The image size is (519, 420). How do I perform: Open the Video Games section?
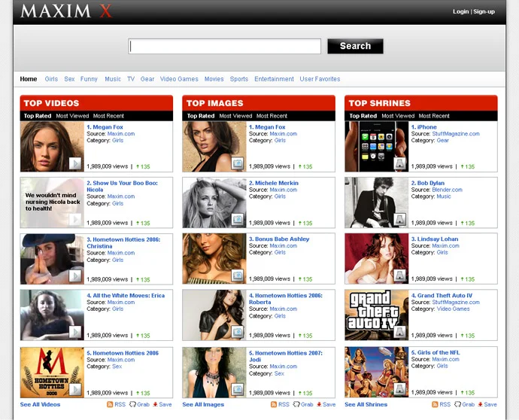tap(179, 79)
